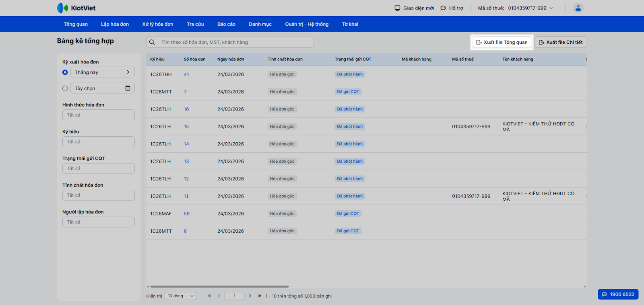The image size is (644, 305).
Task: Open the Báo cáo menu
Action: pyautogui.click(x=226, y=24)
